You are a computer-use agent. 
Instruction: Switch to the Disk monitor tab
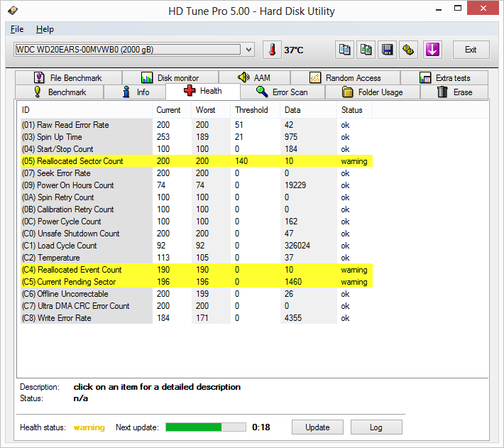170,78
